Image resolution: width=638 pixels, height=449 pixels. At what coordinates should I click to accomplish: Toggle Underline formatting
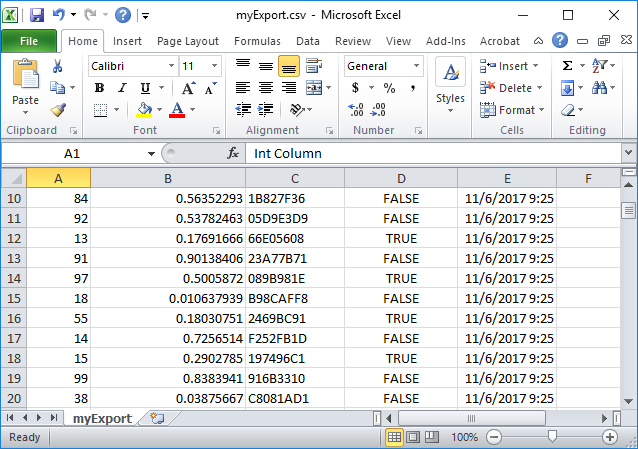145,88
